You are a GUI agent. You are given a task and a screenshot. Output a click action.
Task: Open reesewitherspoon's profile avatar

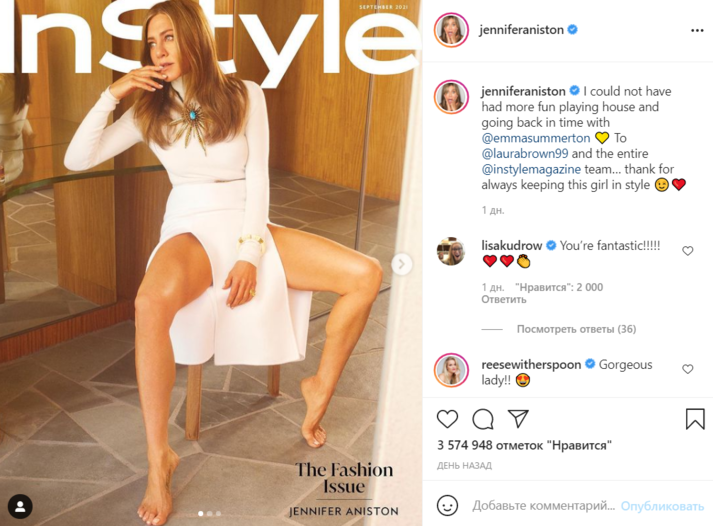[x=451, y=370]
